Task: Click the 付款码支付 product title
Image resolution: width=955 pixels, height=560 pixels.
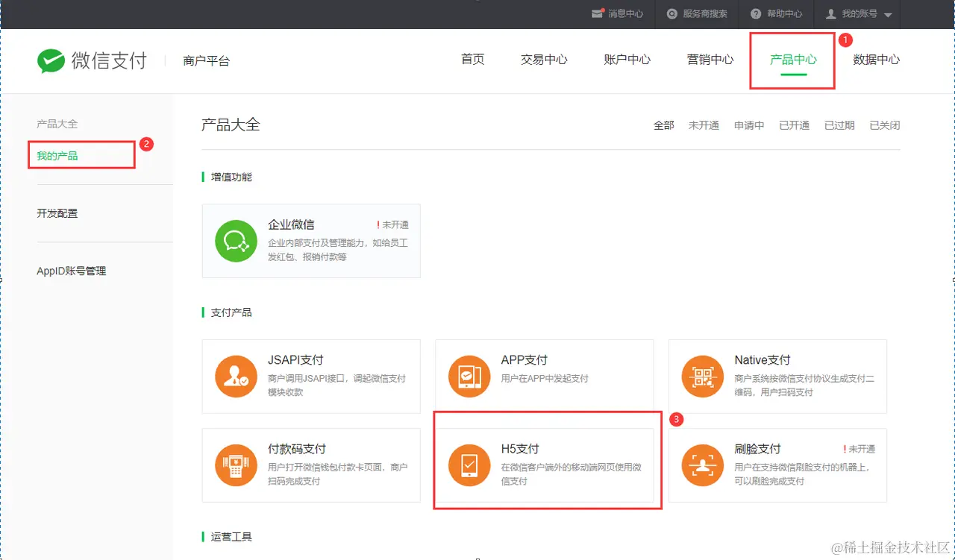Action: coord(297,449)
